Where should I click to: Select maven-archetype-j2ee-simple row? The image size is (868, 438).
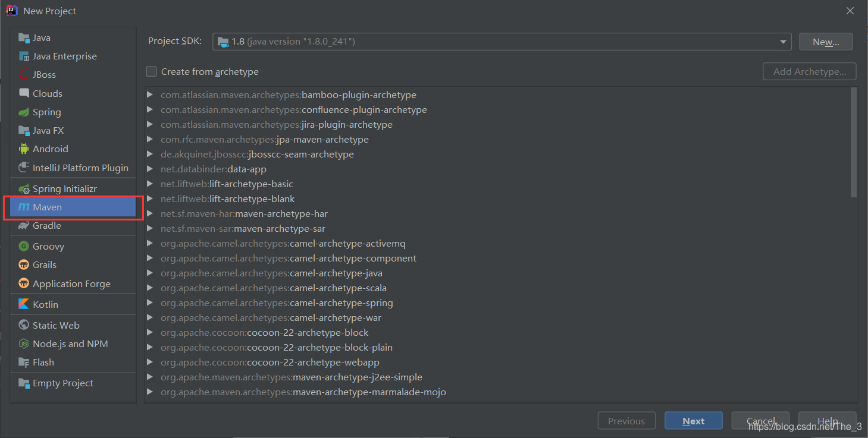tap(497, 377)
